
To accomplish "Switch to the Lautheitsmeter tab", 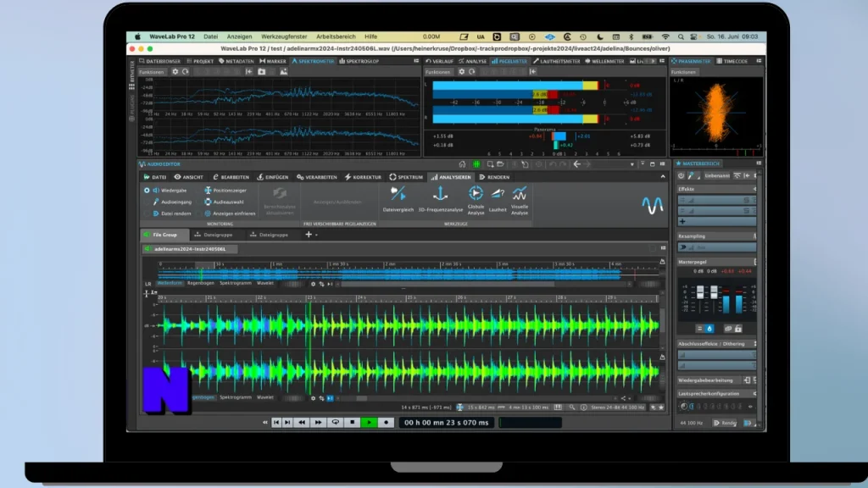I will (x=556, y=61).
